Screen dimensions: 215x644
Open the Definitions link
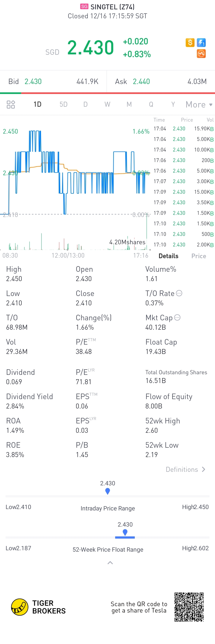click(186, 469)
